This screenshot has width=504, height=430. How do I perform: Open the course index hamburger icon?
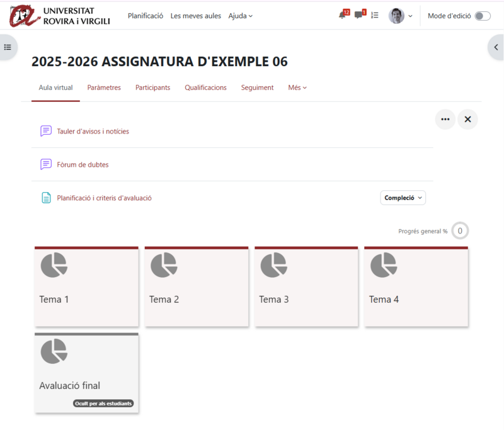tap(7, 47)
